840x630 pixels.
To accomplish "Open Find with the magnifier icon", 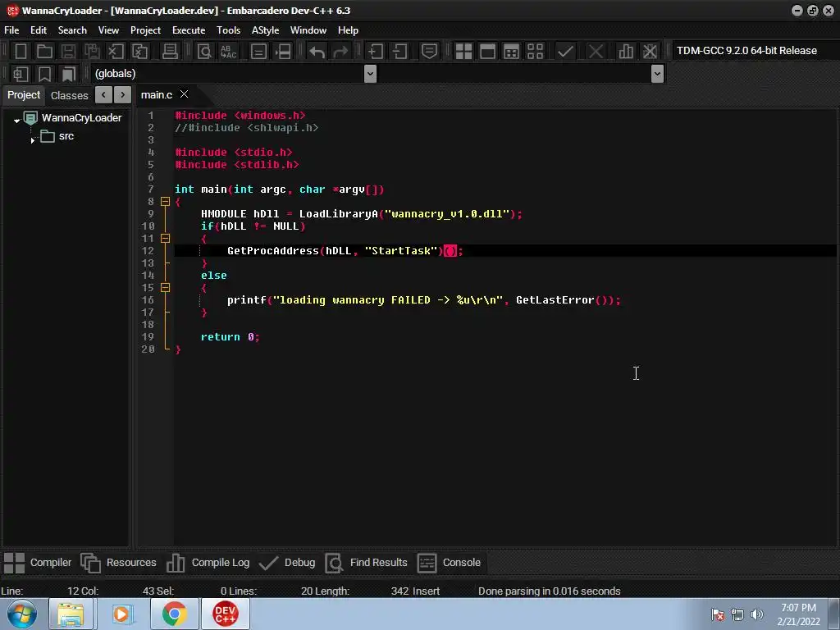I will click(204, 52).
